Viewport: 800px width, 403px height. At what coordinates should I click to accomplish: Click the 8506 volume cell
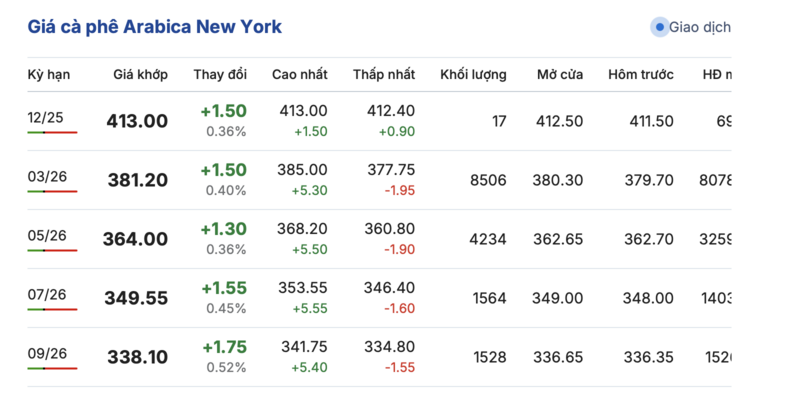click(x=487, y=180)
